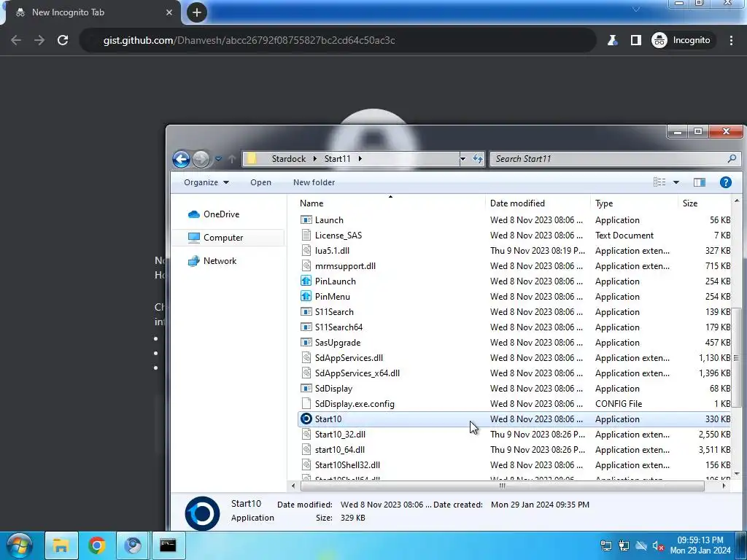Click the muted volume tray icon
747x560 pixels.
click(x=658, y=545)
